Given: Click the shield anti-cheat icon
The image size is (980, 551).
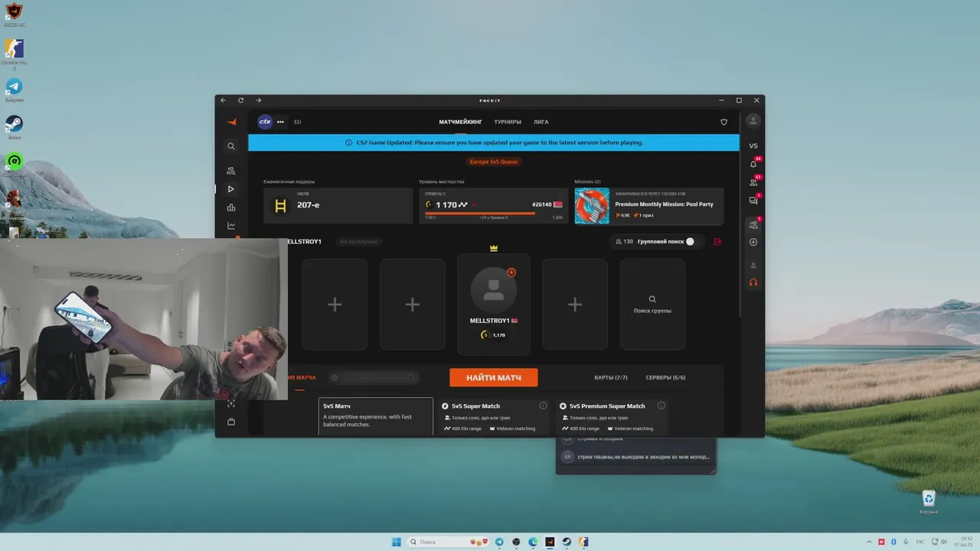Looking at the screenshot, I should 724,122.
